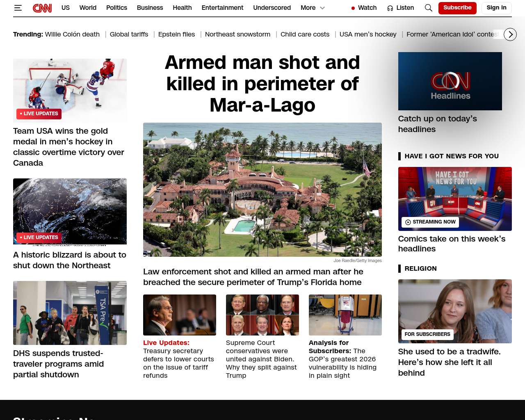The width and height of the screenshot is (525, 420).
Task: Go to the Entertainment section
Action: click(x=222, y=8)
